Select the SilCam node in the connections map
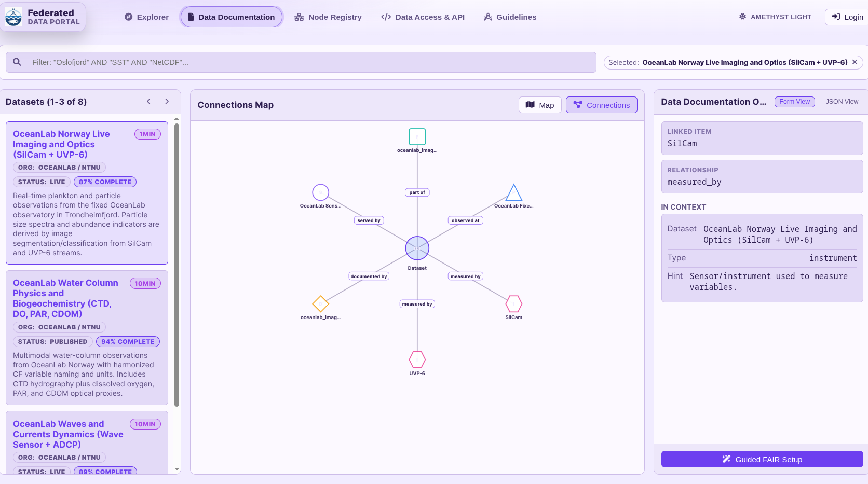868x484 pixels. (513, 303)
